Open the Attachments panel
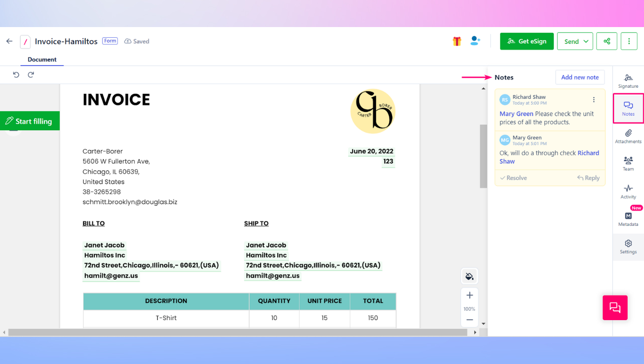 tap(628, 138)
